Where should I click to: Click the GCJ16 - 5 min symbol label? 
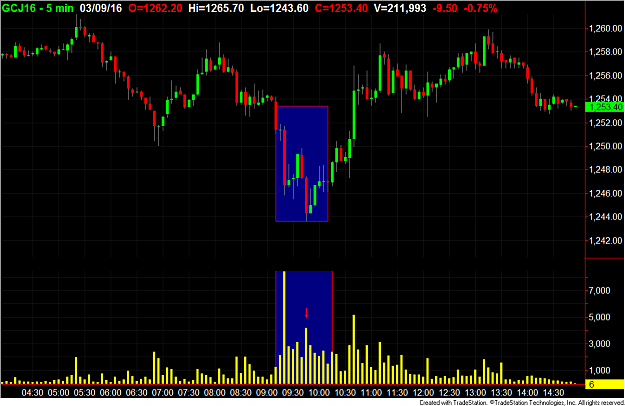click(x=38, y=8)
